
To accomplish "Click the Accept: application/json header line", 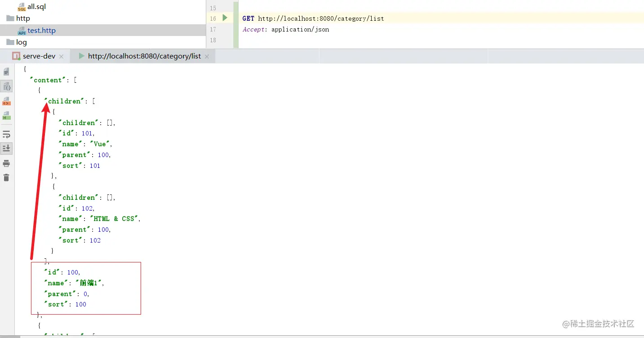I will pos(286,29).
